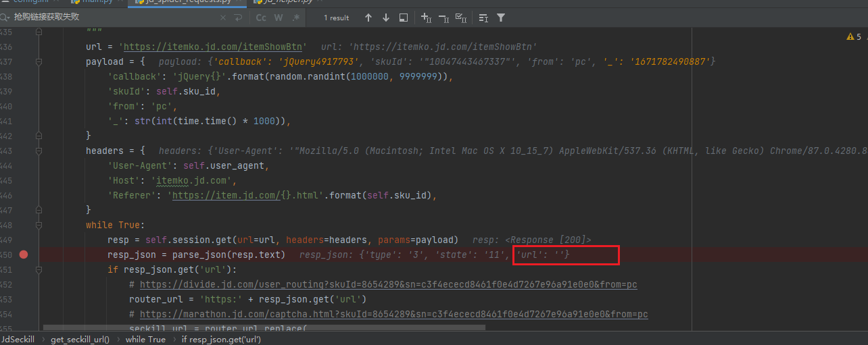The image size is (868, 345).
Task: Collapse the headers dict fold marker
Action: [39, 151]
